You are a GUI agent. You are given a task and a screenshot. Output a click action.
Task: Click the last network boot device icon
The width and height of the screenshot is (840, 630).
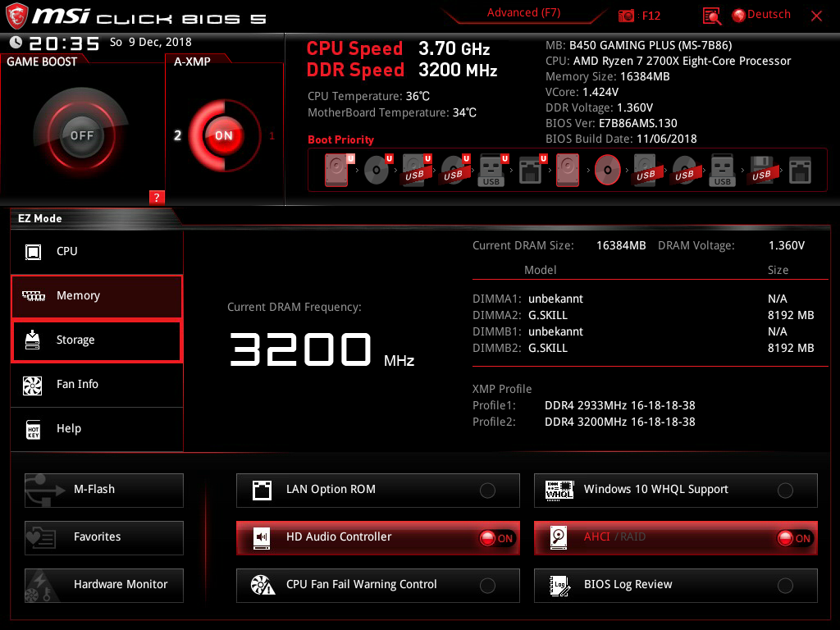coord(801,170)
